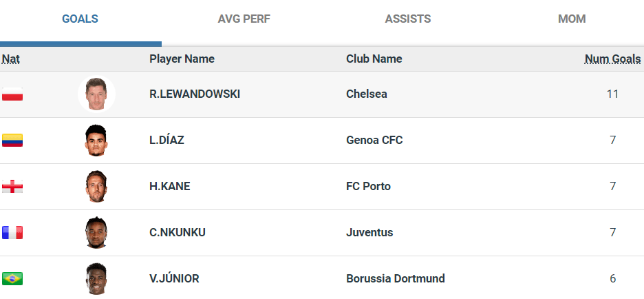
Task: Click C.Nkunku's player avatar
Action: [x=96, y=232]
